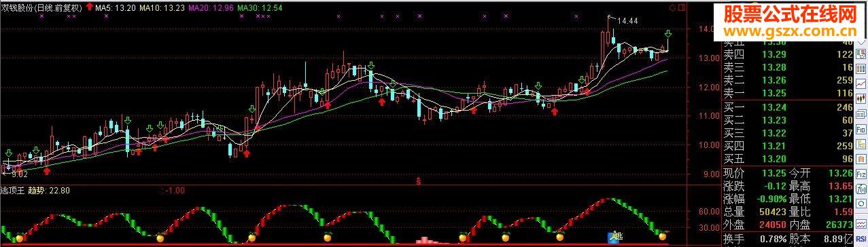Click the red arrow beside stock title

tap(90, 7)
